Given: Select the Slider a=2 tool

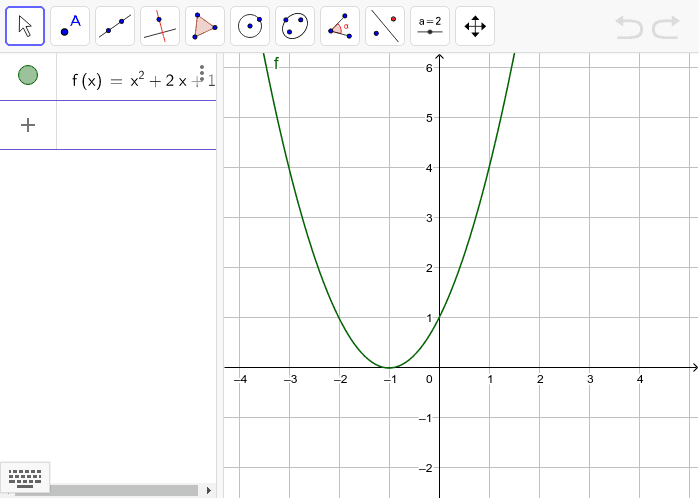Looking at the screenshot, I should [x=430, y=26].
